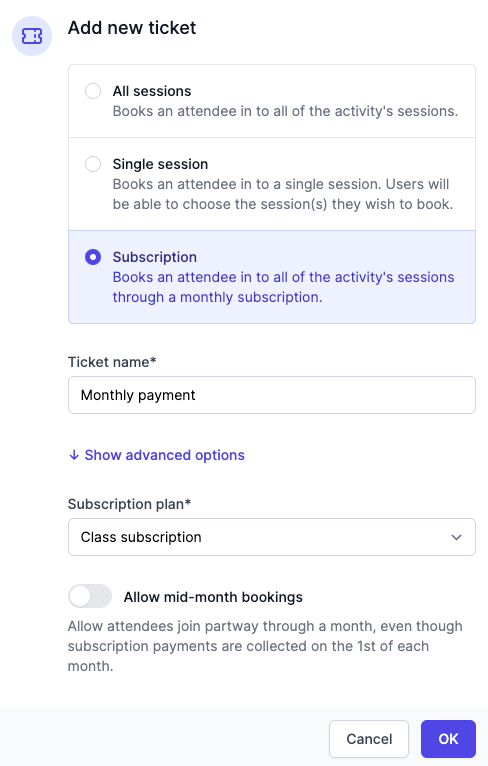Click the Subscription plan label
The height and width of the screenshot is (766, 488).
point(129,504)
